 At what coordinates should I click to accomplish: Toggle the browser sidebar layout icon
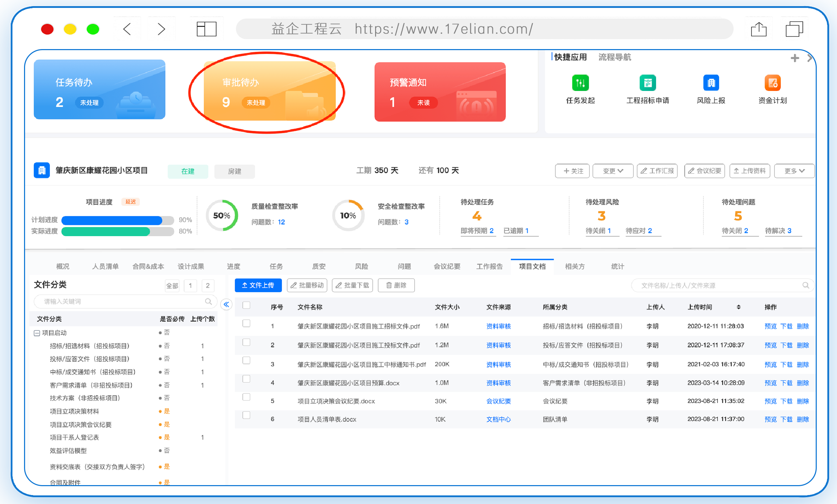point(206,29)
